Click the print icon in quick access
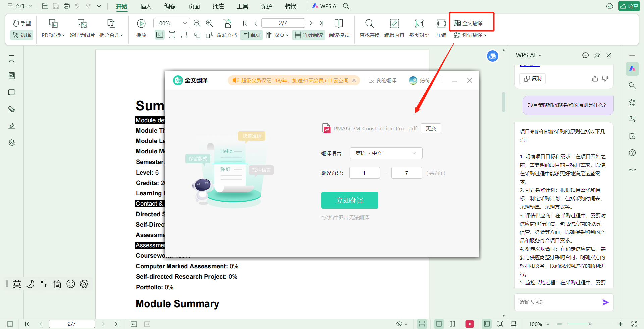This screenshot has height=329, width=644. coord(67,6)
